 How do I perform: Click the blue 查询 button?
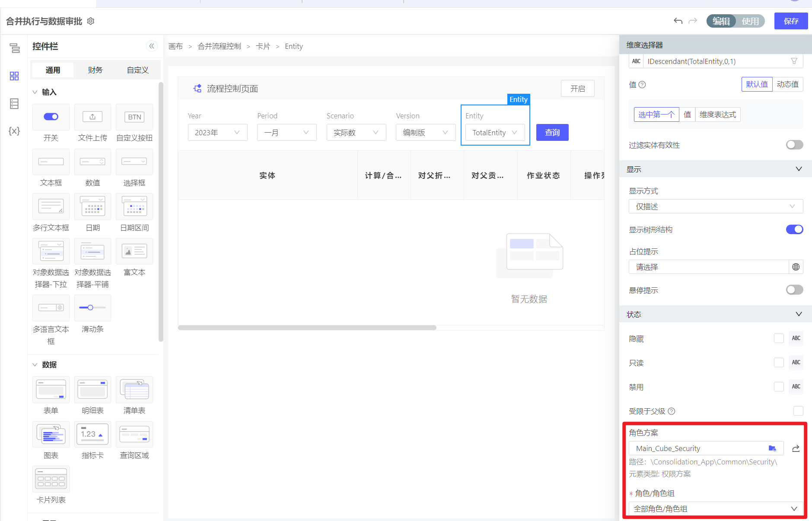(x=552, y=133)
